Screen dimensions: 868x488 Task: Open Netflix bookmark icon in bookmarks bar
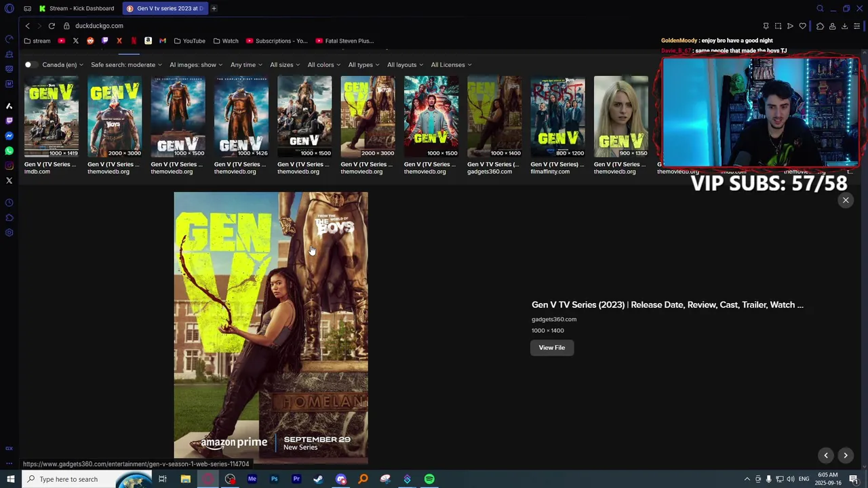click(x=134, y=41)
